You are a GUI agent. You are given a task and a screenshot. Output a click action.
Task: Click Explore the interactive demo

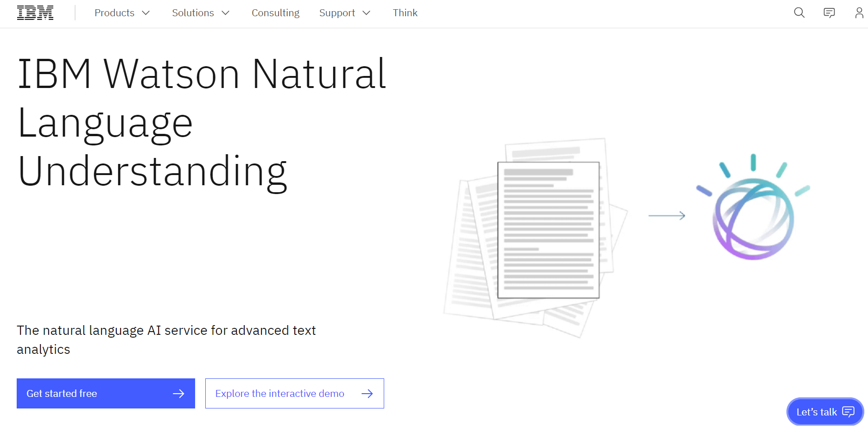pyautogui.click(x=295, y=394)
